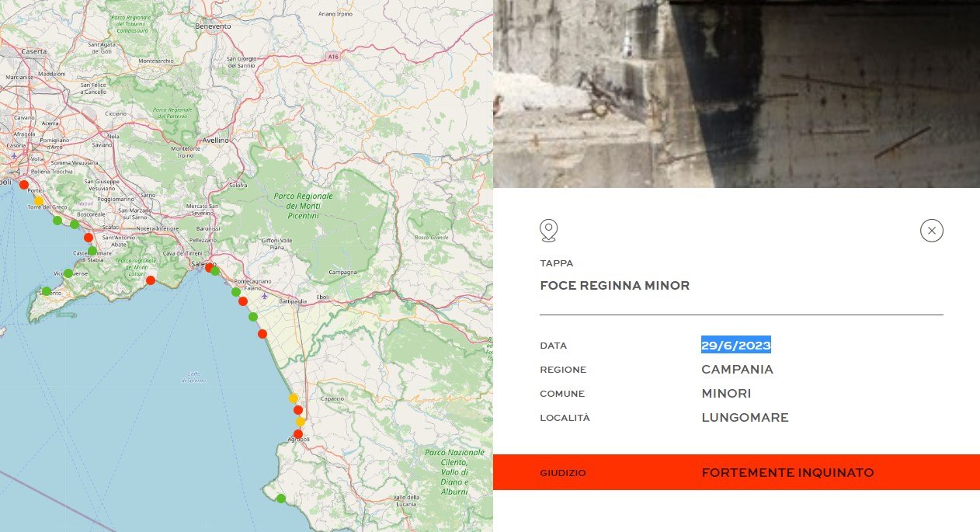The image size is (980, 532).
Task: Click the Foce Reginna Minor title
Action: pos(614,286)
